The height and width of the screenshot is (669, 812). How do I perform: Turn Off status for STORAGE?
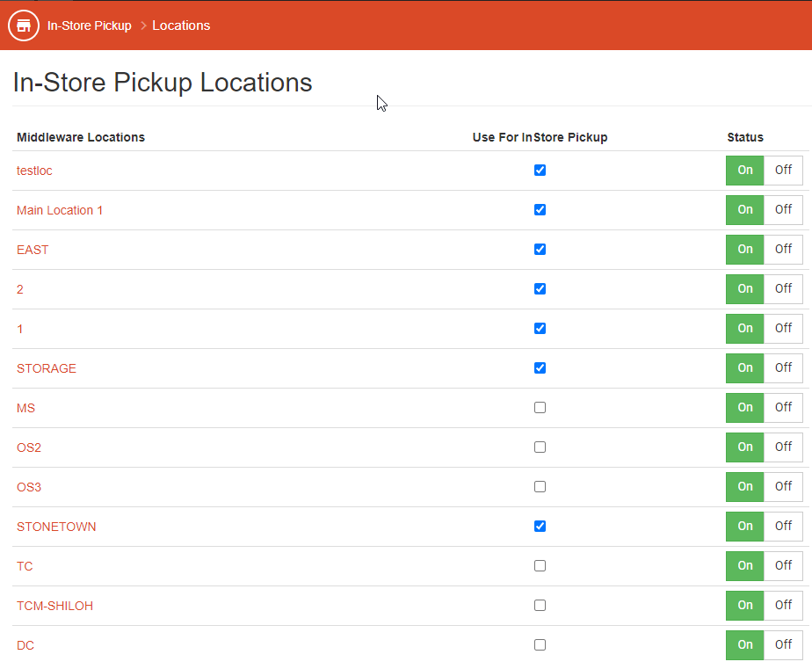tap(783, 367)
